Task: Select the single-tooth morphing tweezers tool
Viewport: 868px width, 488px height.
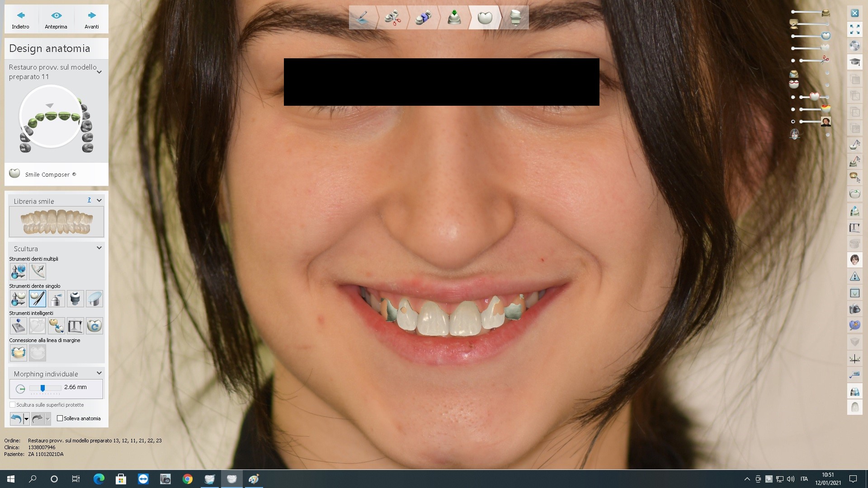Action: (38, 299)
